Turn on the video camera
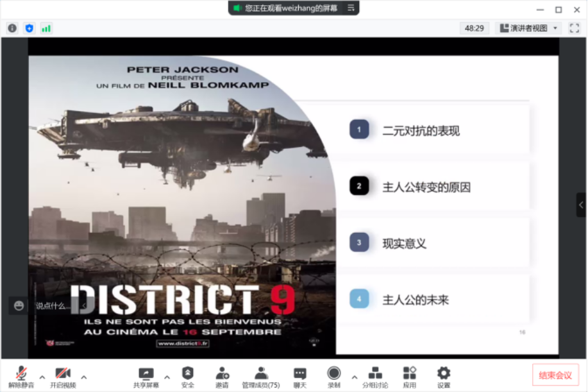 click(x=63, y=377)
